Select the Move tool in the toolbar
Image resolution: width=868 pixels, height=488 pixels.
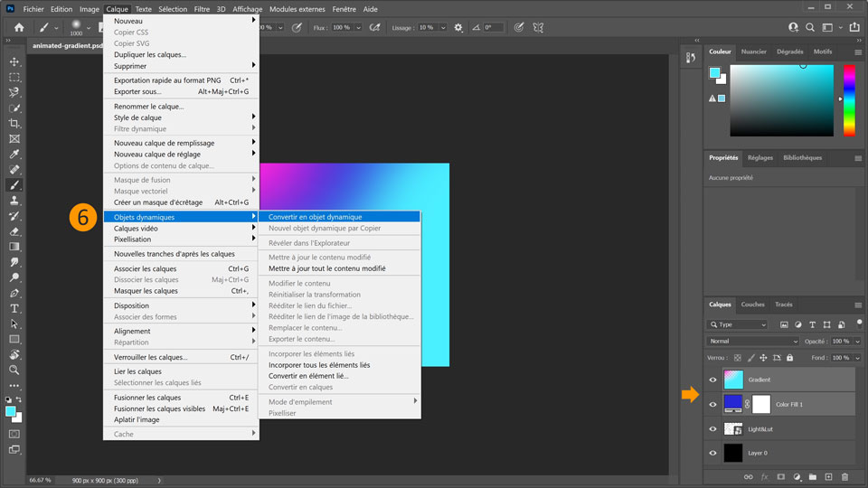[14, 61]
